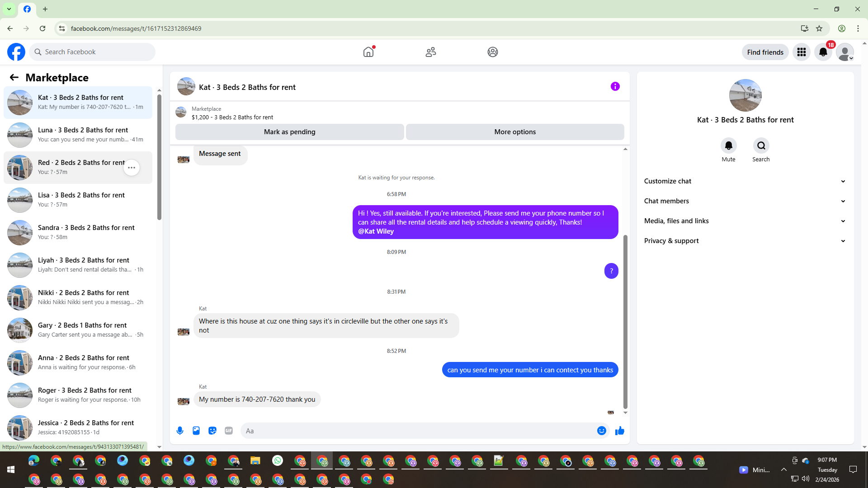Open the sticker picker icon
The width and height of the screenshot is (868, 488).
pos(212,431)
